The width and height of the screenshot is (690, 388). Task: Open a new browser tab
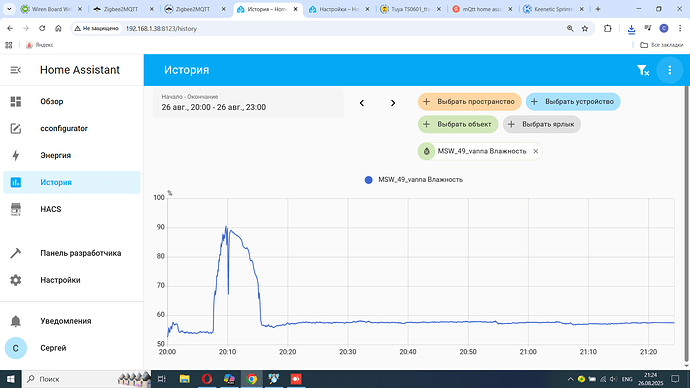click(x=598, y=9)
